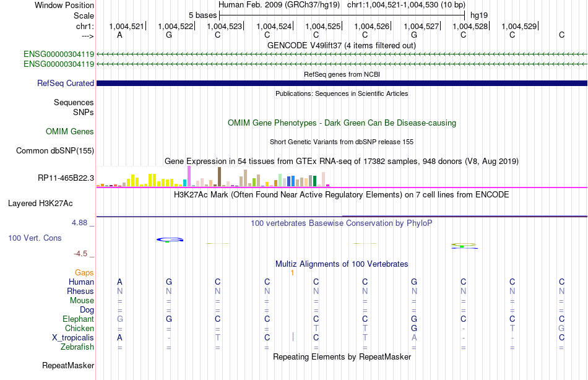This screenshot has width=588, height=380.
Task: Click the Human alignment row label
Action: (x=81, y=282)
